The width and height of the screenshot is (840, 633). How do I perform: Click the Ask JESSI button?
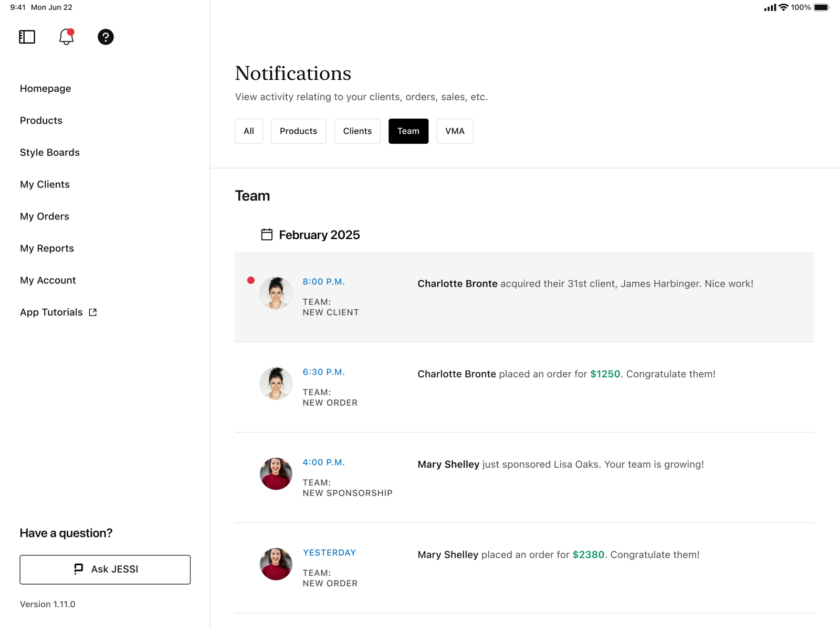[x=105, y=569]
